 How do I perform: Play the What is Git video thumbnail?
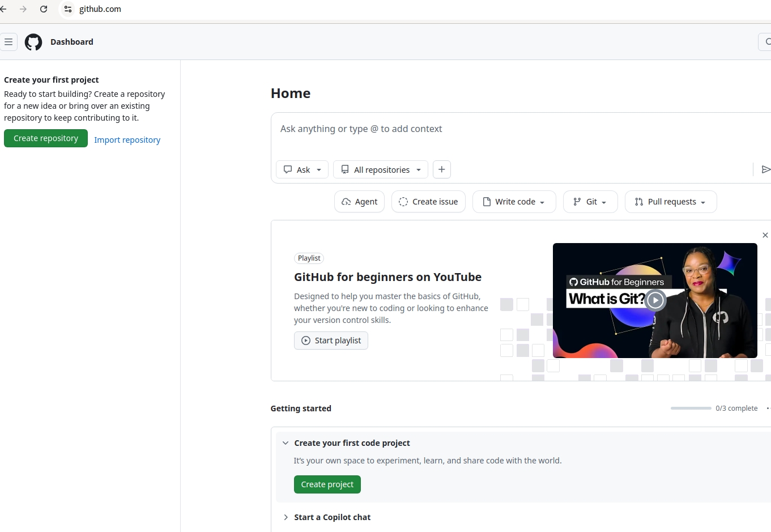tap(655, 300)
